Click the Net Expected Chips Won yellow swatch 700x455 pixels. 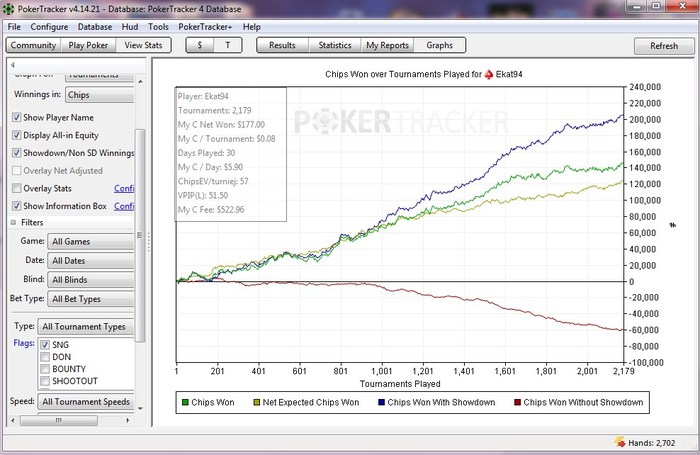257,402
